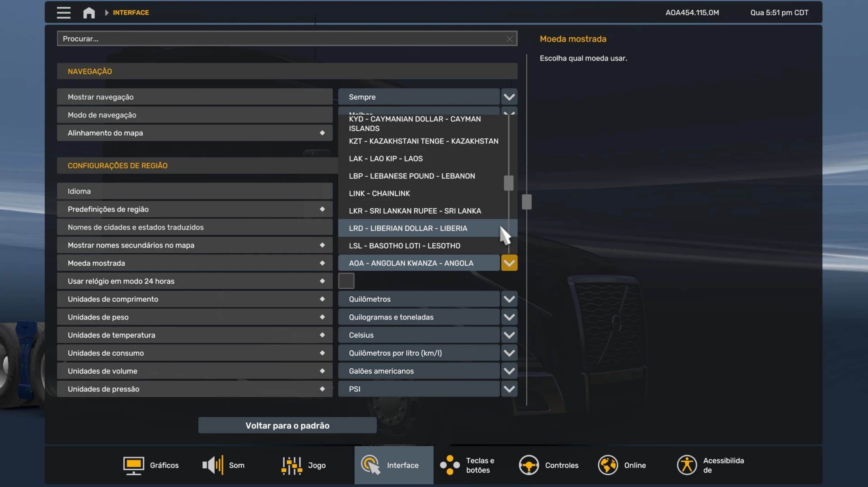Click Voltar para o padrão button

pos(287,426)
